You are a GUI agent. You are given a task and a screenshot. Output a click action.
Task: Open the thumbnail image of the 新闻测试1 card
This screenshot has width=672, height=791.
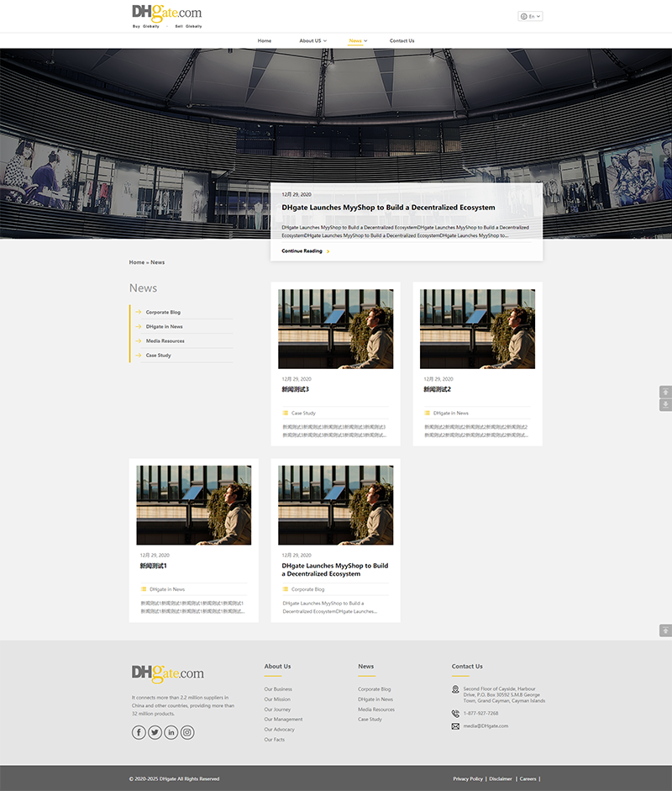(193, 505)
